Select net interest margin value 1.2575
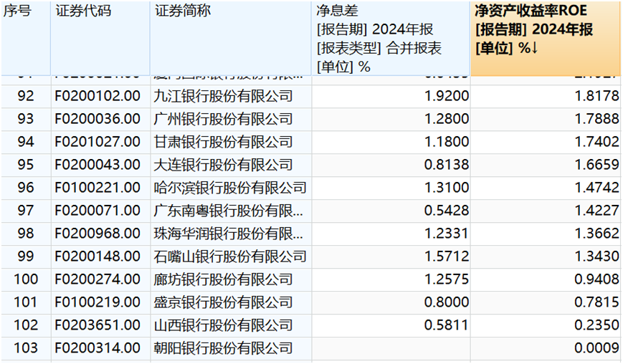 point(447,279)
